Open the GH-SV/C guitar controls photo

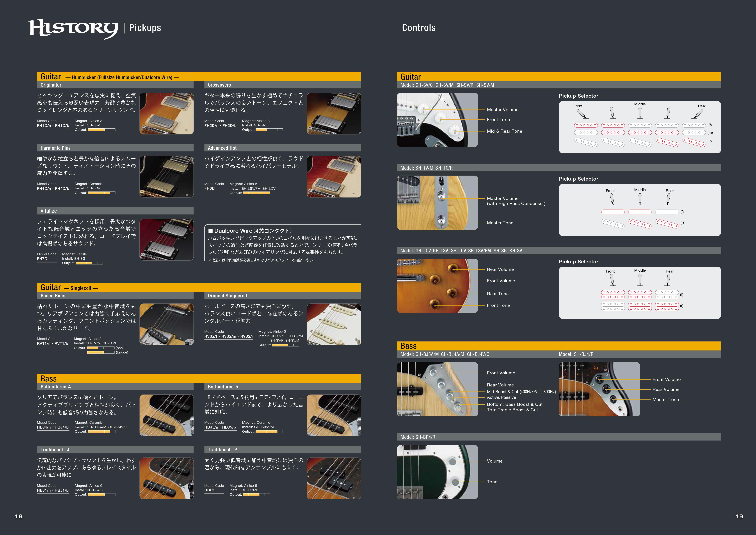pyautogui.click(x=437, y=120)
